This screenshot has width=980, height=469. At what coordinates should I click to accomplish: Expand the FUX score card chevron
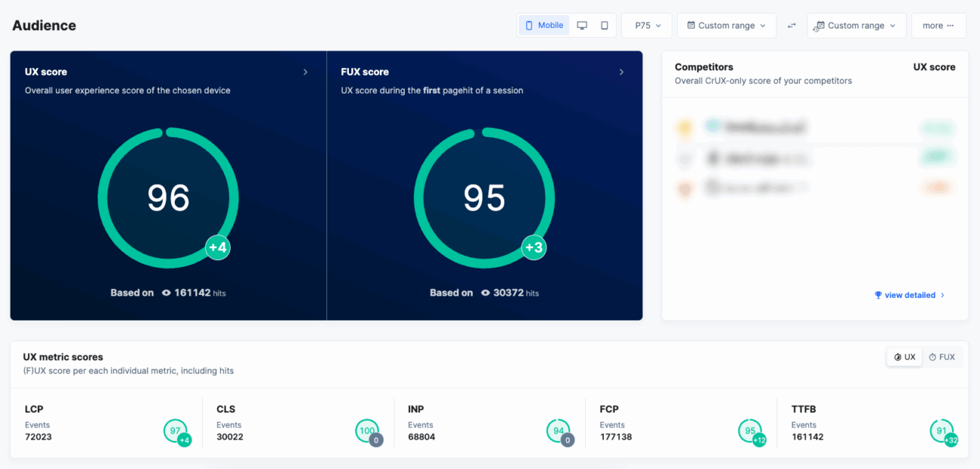(x=621, y=72)
